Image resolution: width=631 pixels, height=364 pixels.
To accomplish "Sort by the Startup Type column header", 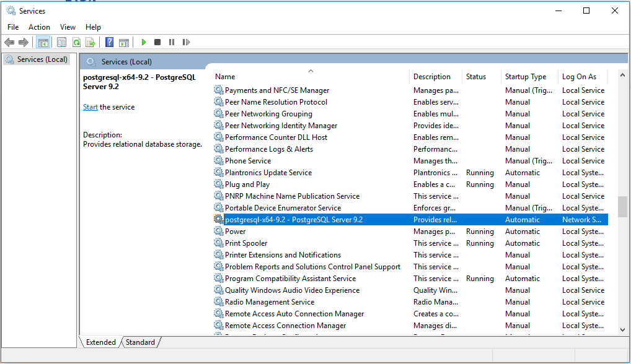I will tap(526, 77).
